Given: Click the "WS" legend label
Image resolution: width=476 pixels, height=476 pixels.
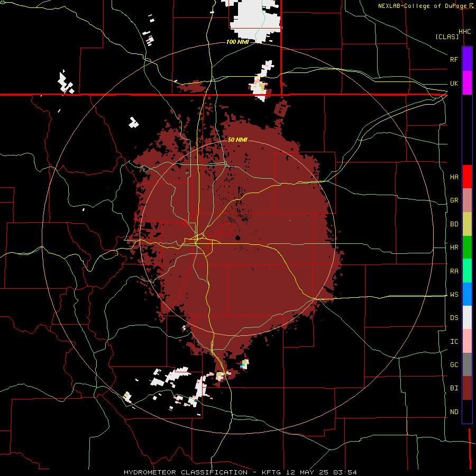Looking at the screenshot, I should point(454,295).
